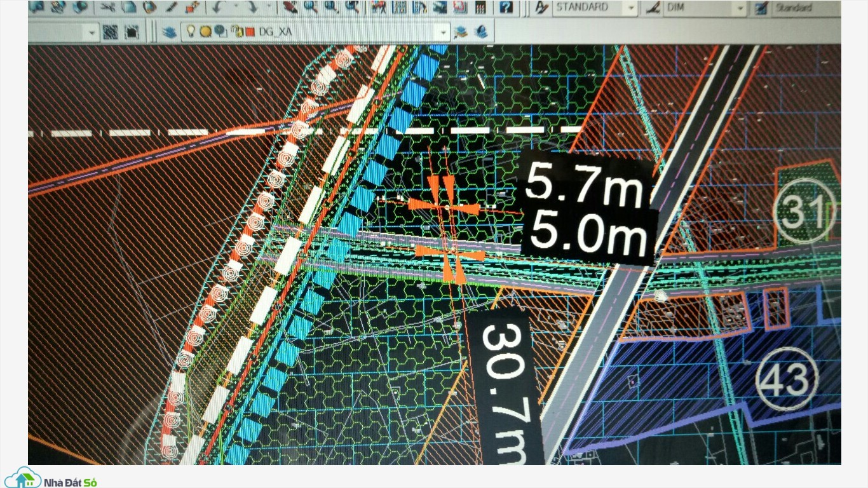Image resolution: width=868 pixels, height=488 pixels.
Task: Open the DesignCenter icon
Action: point(399,7)
